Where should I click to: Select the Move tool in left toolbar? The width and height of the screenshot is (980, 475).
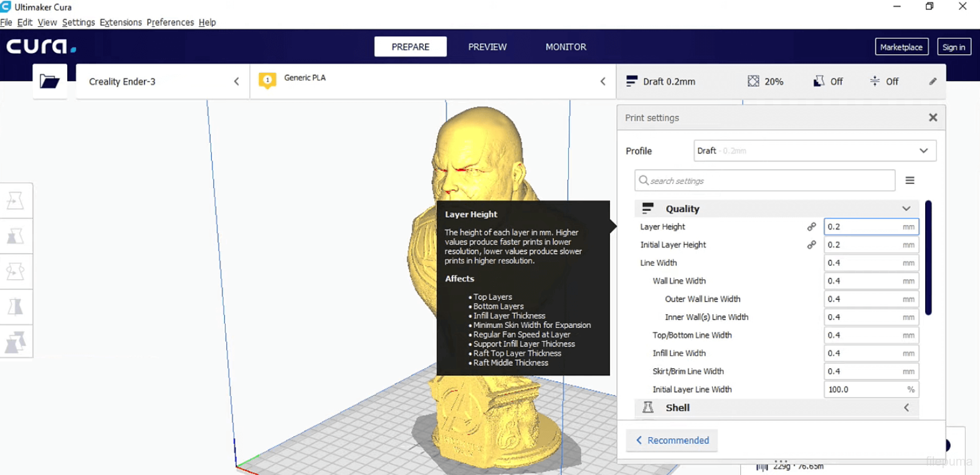coord(16,201)
